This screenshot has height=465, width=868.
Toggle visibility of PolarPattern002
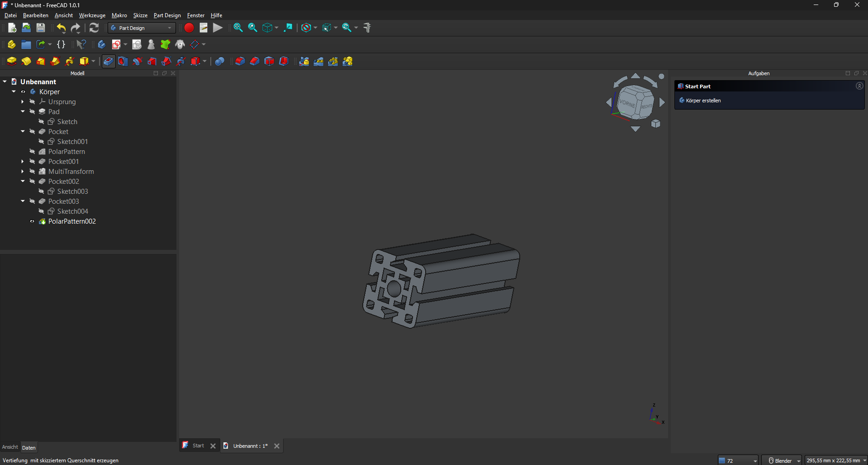[32, 221]
